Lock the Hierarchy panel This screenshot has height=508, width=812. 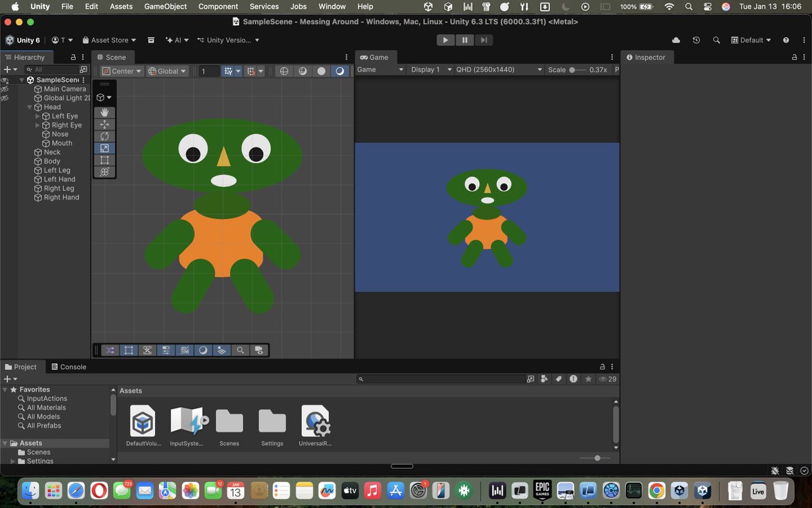(x=74, y=58)
